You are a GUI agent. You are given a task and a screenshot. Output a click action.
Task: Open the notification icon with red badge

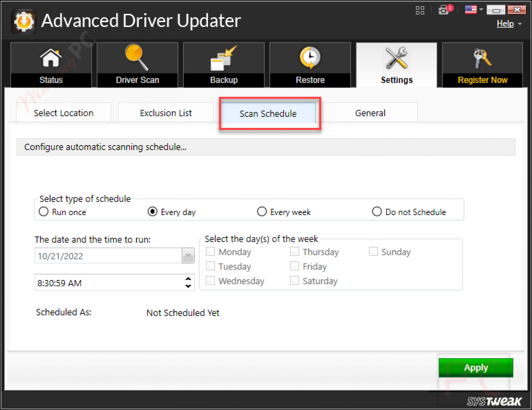pos(445,9)
